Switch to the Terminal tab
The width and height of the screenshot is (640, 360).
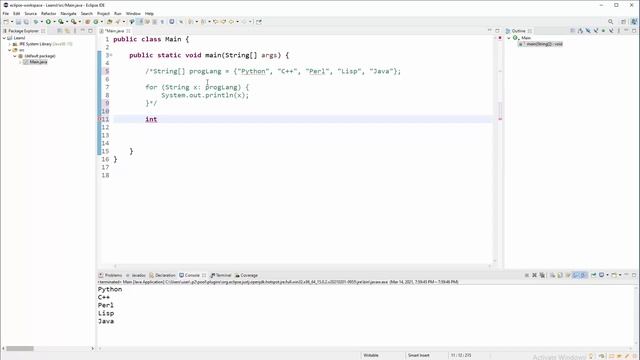[221, 276]
